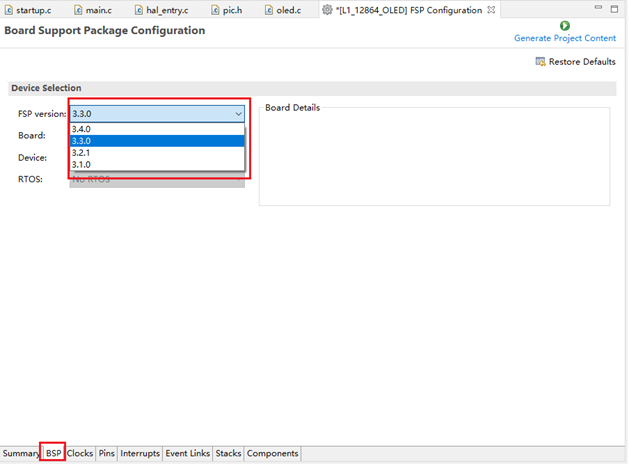Choose FSP version 3.3.0 from list

pyautogui.click(x=157, y=141)
